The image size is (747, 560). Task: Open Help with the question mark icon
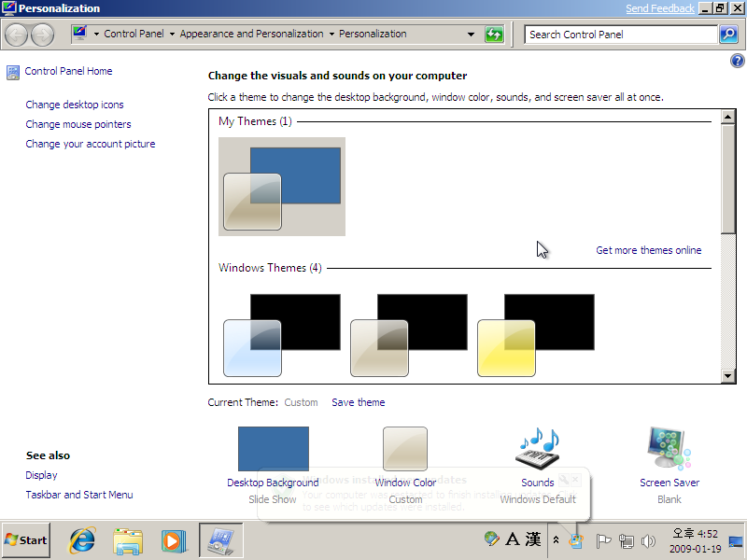point(737,61)
